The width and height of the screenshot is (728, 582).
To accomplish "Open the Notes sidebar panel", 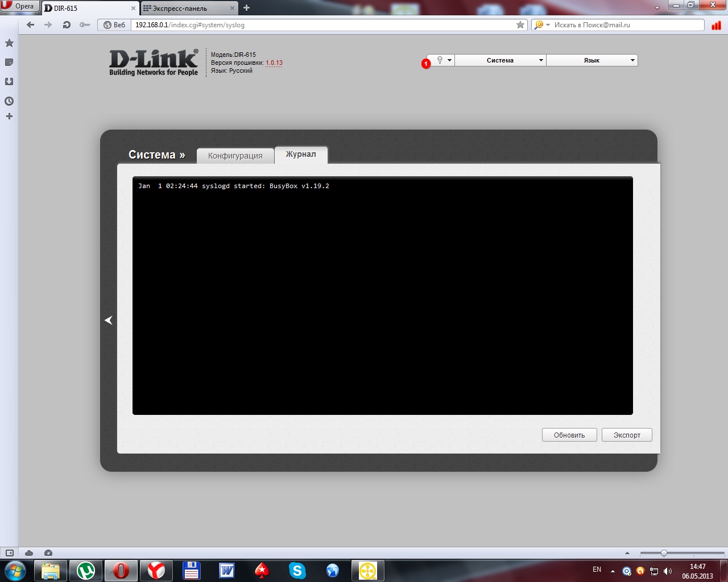I will (9, 63).
